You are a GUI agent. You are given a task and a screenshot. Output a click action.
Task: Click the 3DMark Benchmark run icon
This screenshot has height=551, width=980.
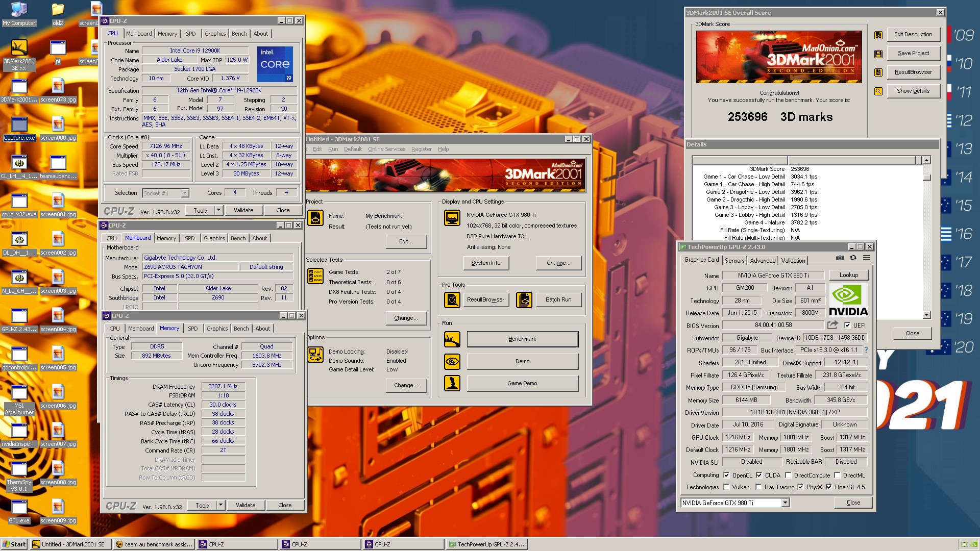[452, 339]
